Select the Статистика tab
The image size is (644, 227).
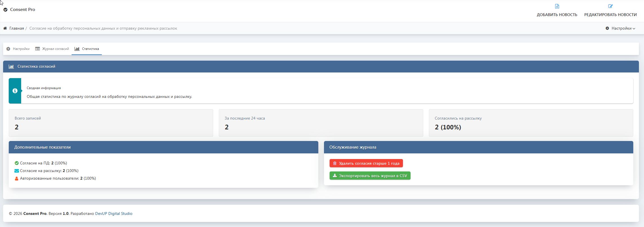coord(90,49)
